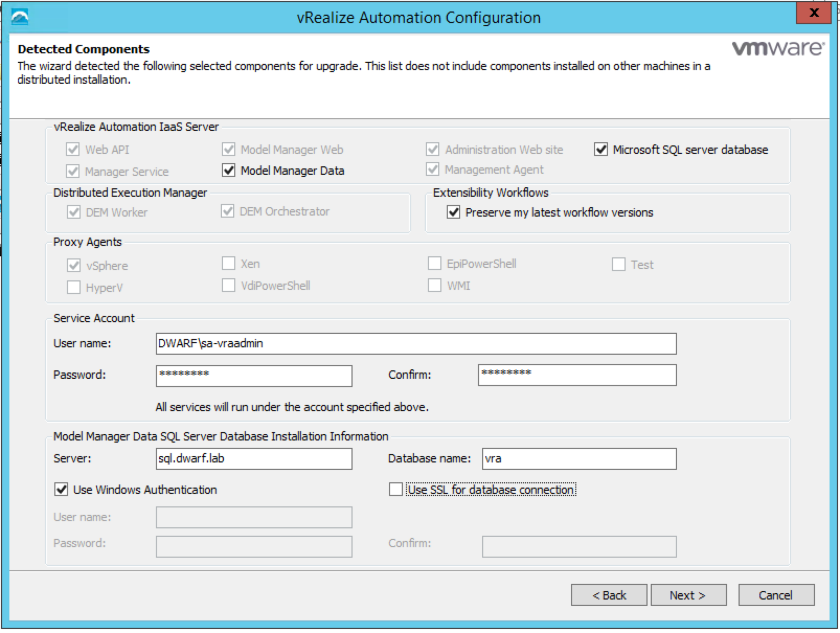
Task: Toggle the DEM Orchestrator checkbox
Action: click(x=228, y=211)
